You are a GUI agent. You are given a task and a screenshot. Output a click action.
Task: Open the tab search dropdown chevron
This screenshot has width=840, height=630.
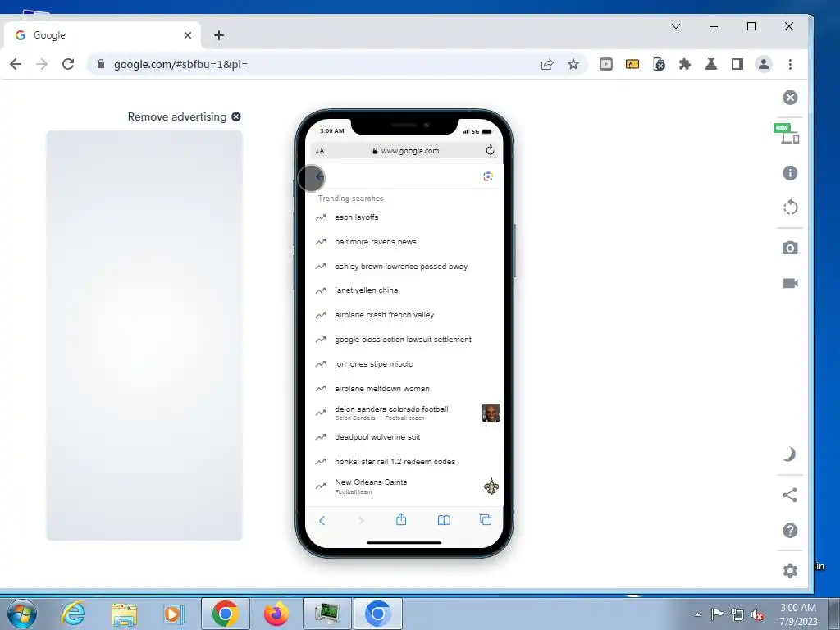676,26
